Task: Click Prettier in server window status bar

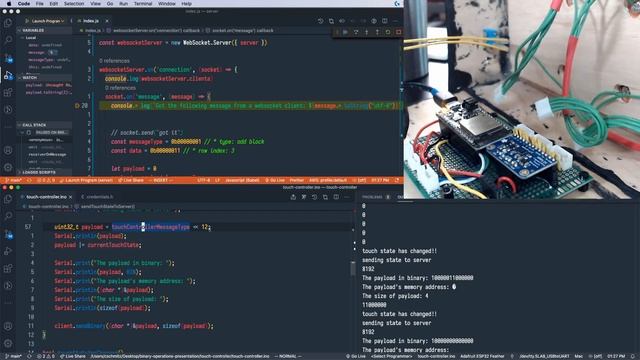Action: pyautogui.click(x=297, y=180)
